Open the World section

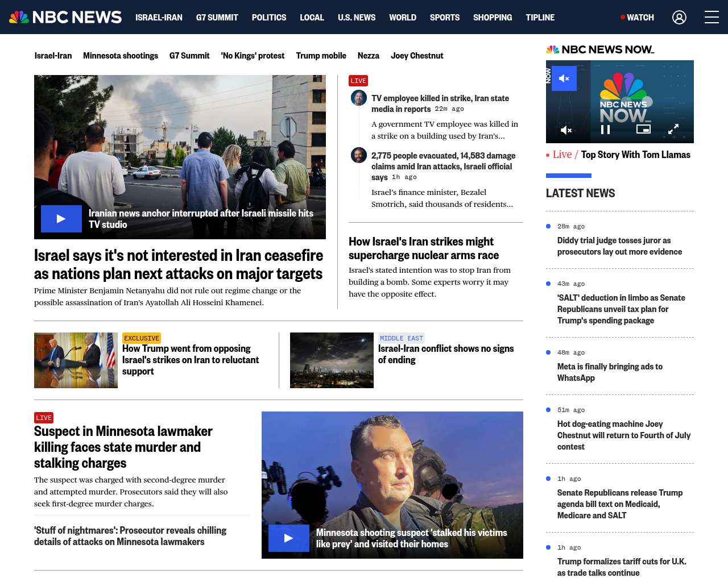[x=403, y=18]
